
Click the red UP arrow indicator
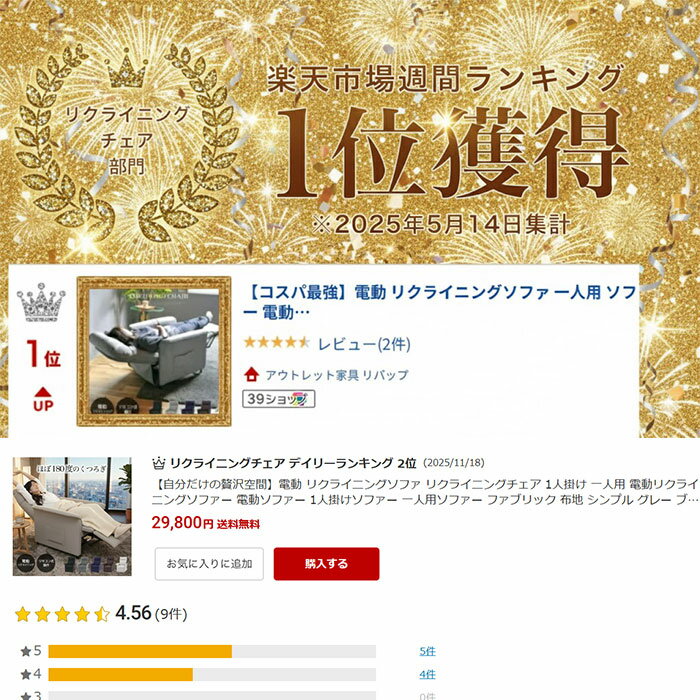[x=43, y=399]
